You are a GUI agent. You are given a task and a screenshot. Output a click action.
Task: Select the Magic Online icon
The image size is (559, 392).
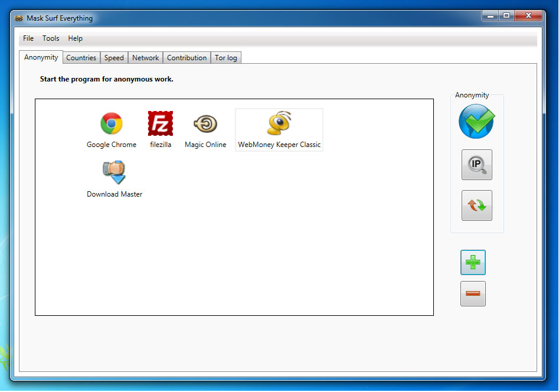[x=205, y=124]
